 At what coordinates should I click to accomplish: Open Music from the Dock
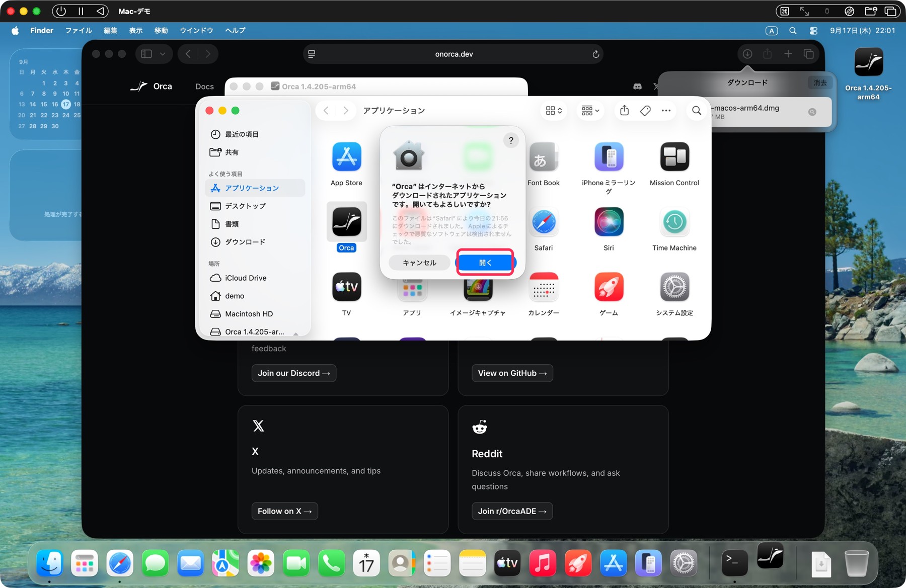point(543,562)
